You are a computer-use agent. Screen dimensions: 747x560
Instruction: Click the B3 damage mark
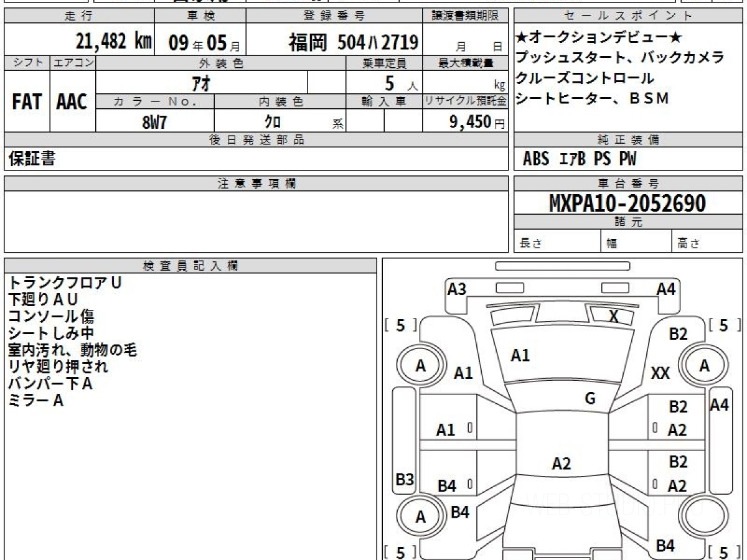[x=405, y=479]
